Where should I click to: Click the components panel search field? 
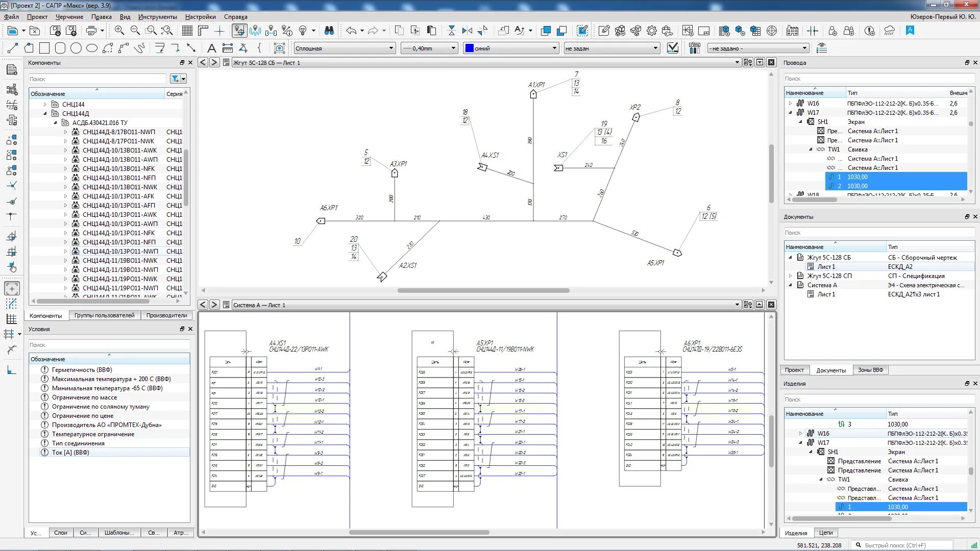click(x=97, y=79)
